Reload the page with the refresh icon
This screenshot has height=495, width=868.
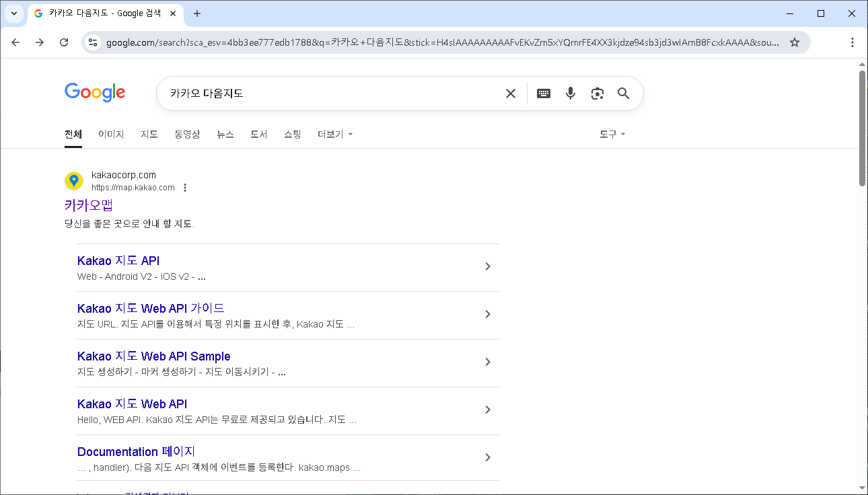tap(64, 41)
